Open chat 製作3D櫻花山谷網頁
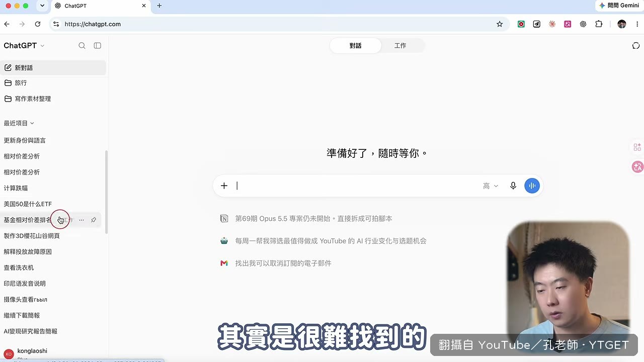This screenshot has width=644, height=362. click(x=32, y=236)
